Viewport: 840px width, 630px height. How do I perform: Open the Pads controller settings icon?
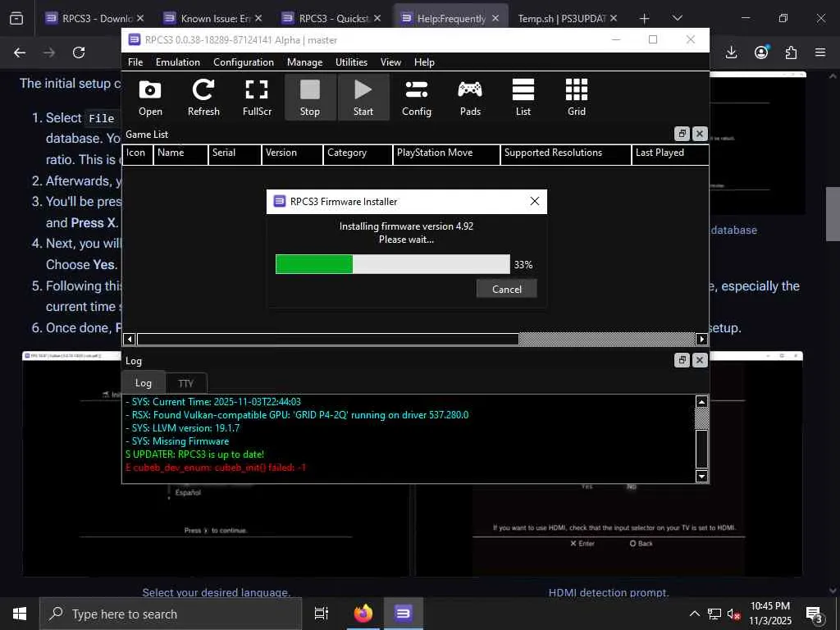point(470,98)
